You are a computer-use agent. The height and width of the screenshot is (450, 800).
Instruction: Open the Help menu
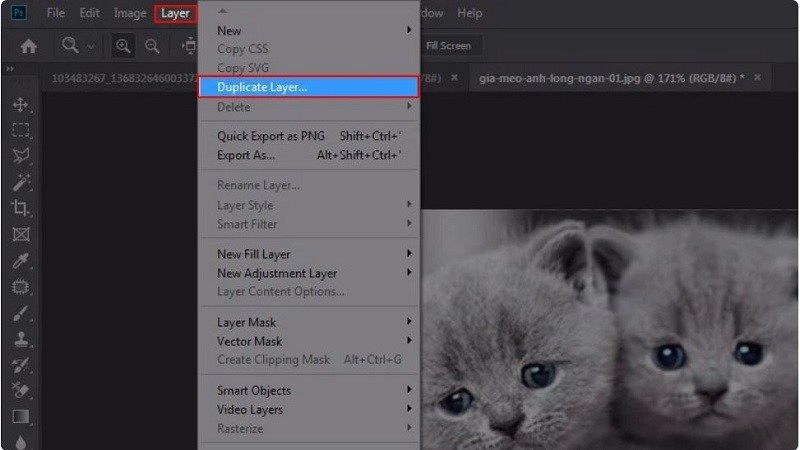469,13
